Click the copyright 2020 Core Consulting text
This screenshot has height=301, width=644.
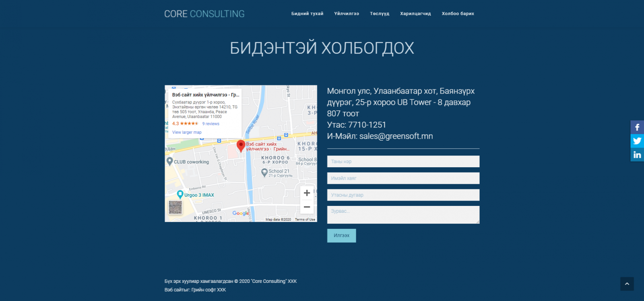(x=231, y=281)
